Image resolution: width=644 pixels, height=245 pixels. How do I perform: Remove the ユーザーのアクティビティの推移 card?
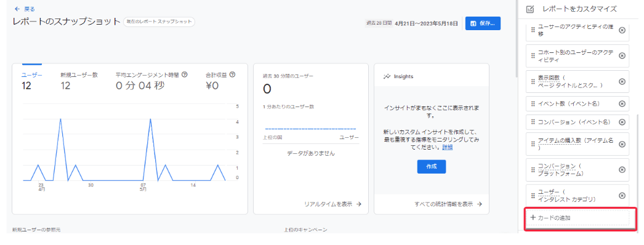pyautogui.click(x=622, y=30)
